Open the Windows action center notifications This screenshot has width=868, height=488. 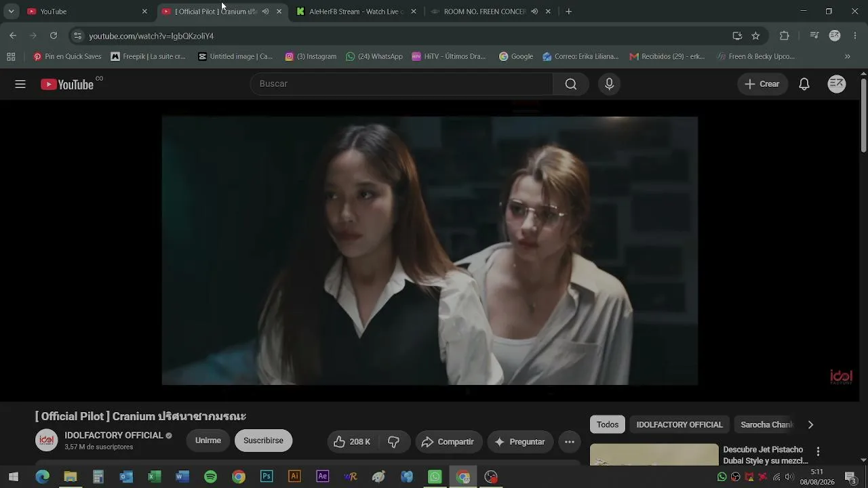(851, 476)
